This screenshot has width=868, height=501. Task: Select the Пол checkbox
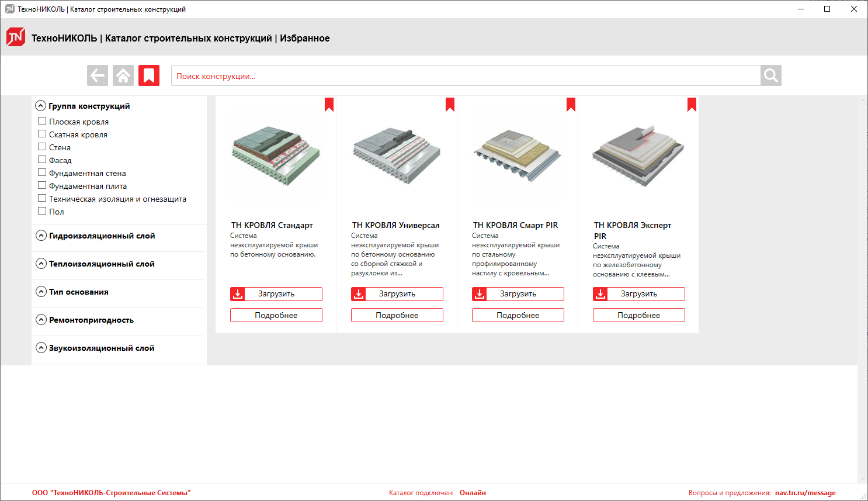[42, 211]
